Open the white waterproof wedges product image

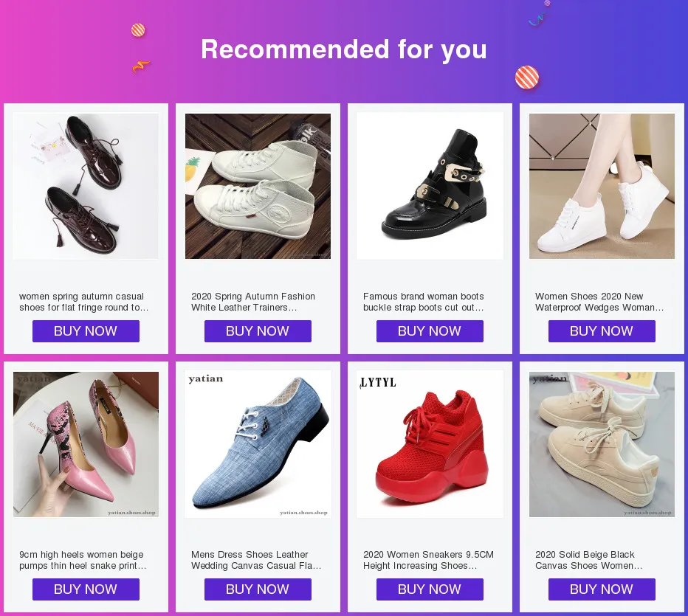point(602,186)
